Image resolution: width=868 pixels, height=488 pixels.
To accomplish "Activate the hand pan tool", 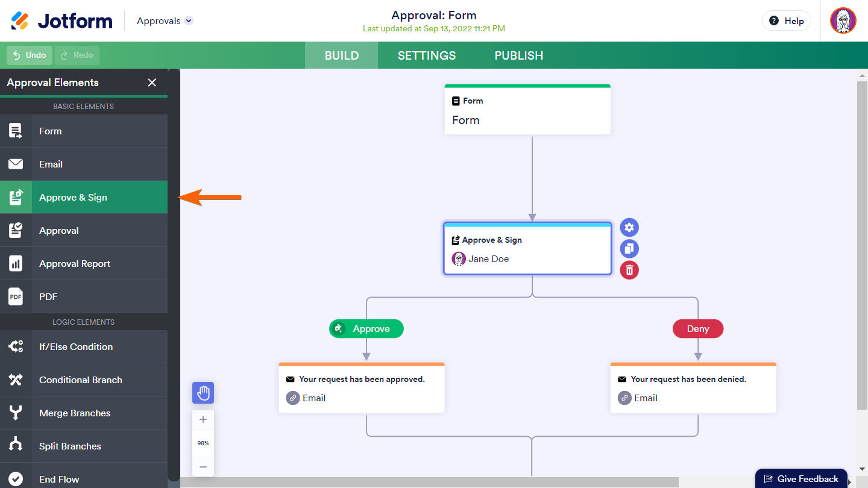I will click(x=203, y=393).
